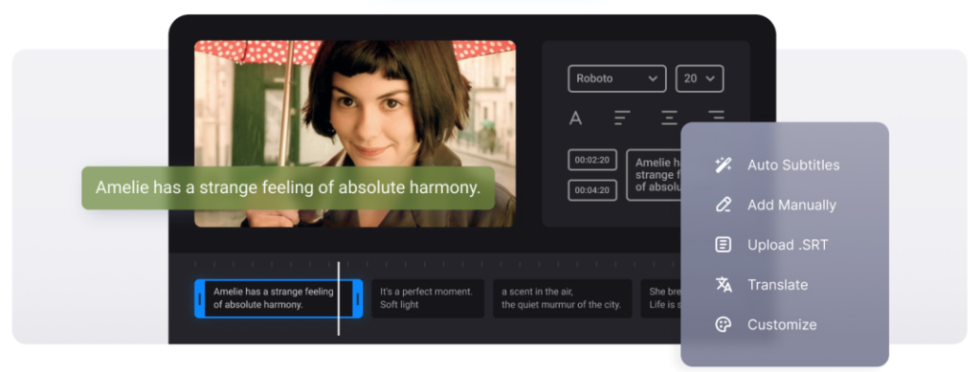Click the palette icon beside Customize
This screenshot has height=372, width=980.
point(724,324)
